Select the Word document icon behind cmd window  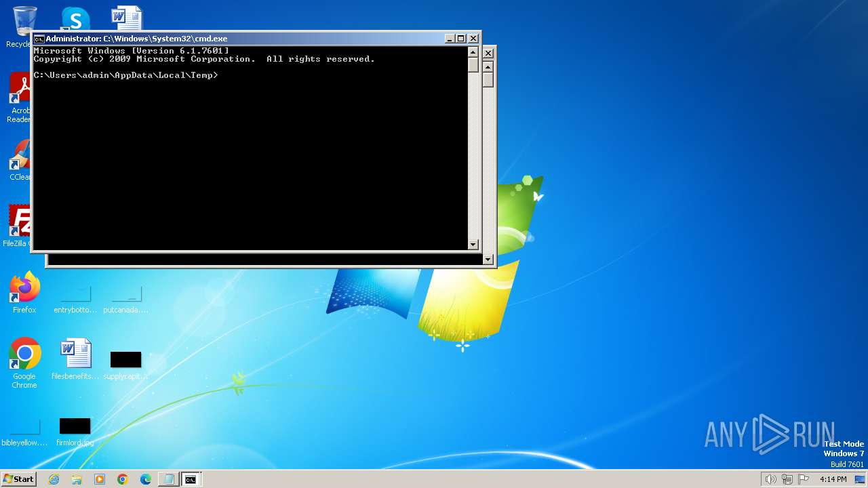[x=127, y=18]
